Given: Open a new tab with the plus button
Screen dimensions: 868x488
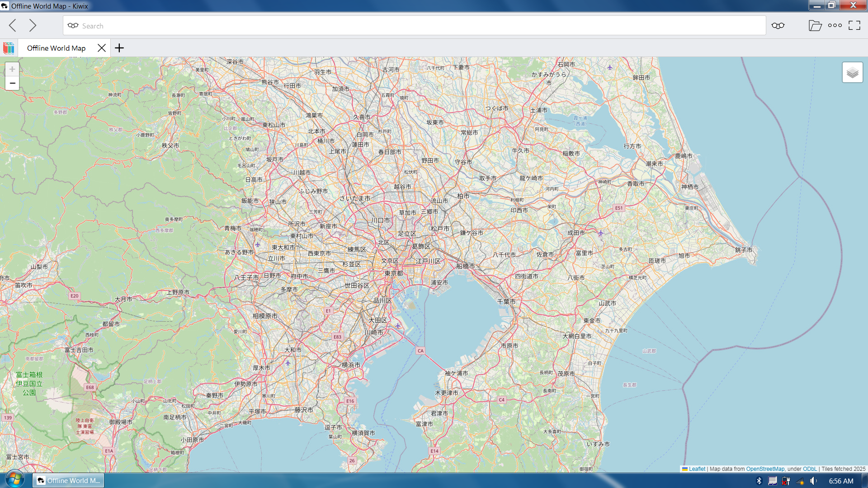Looking at the screenshot, I should click(119, 48).
